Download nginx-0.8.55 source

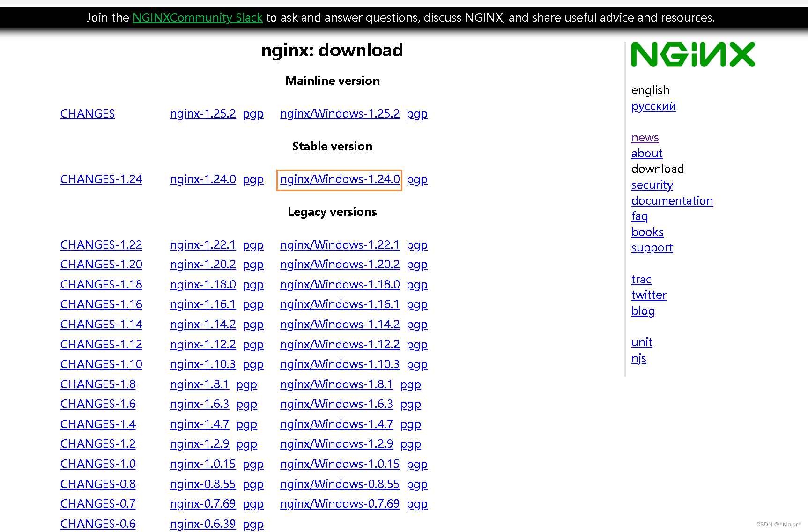pos(203,484)
